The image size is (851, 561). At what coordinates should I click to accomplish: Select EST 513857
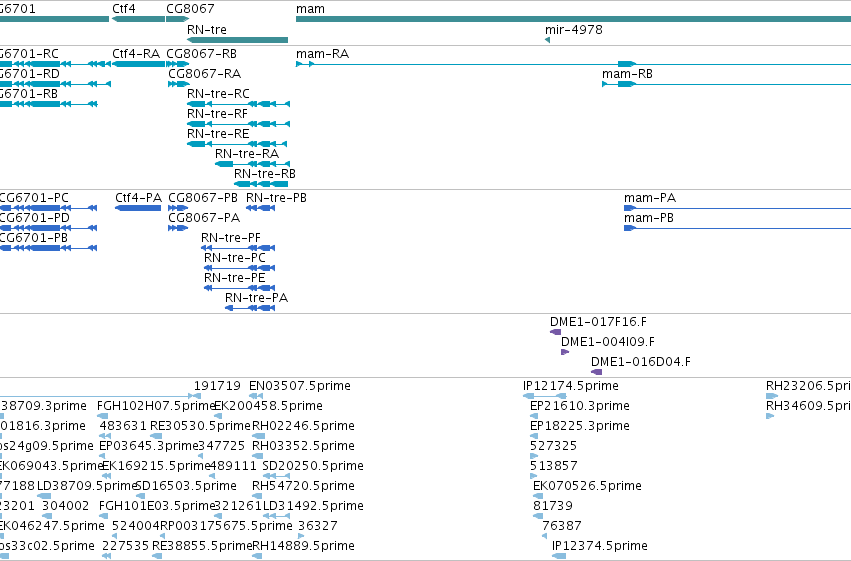(x=554, y=467)
